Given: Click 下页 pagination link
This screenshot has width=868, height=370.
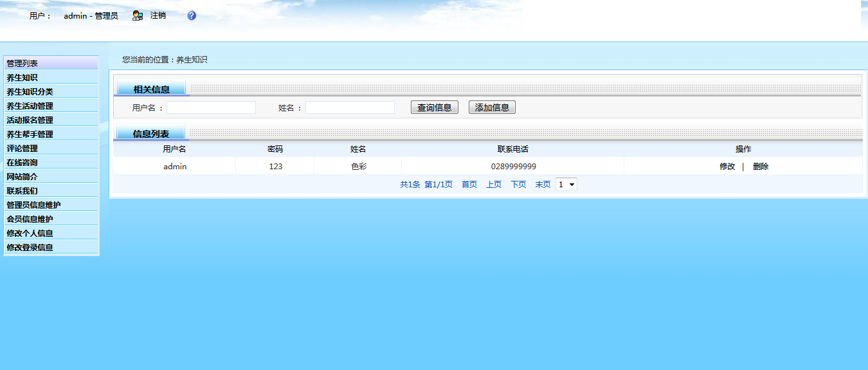Looking at the screenshot, I should pos(518,184).
